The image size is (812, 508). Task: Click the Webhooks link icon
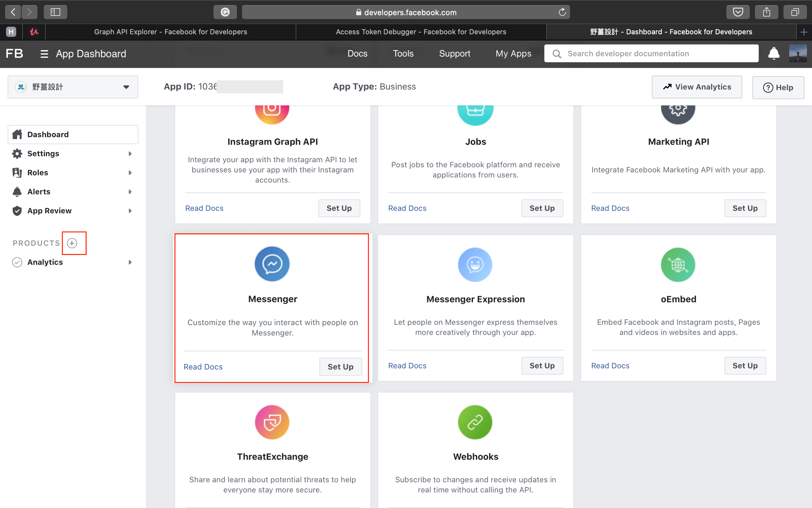point(475,422)
